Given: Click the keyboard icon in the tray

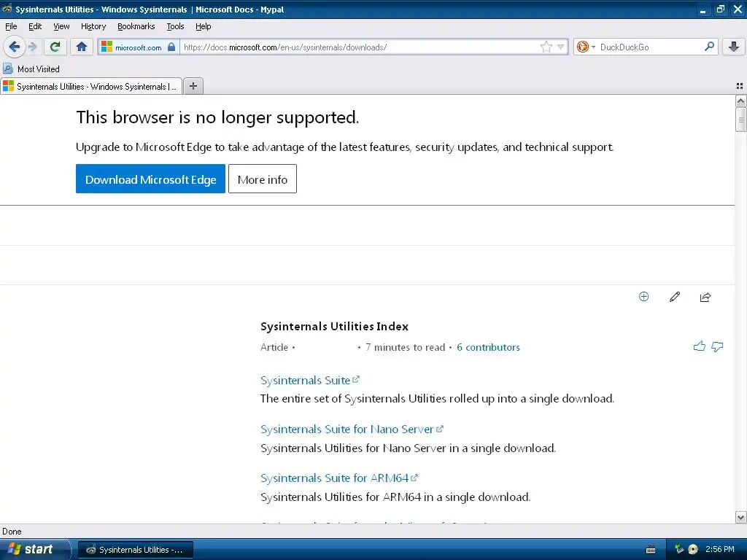Looking at the screenshot, I should pyautogui.click(x=650, y=550).
